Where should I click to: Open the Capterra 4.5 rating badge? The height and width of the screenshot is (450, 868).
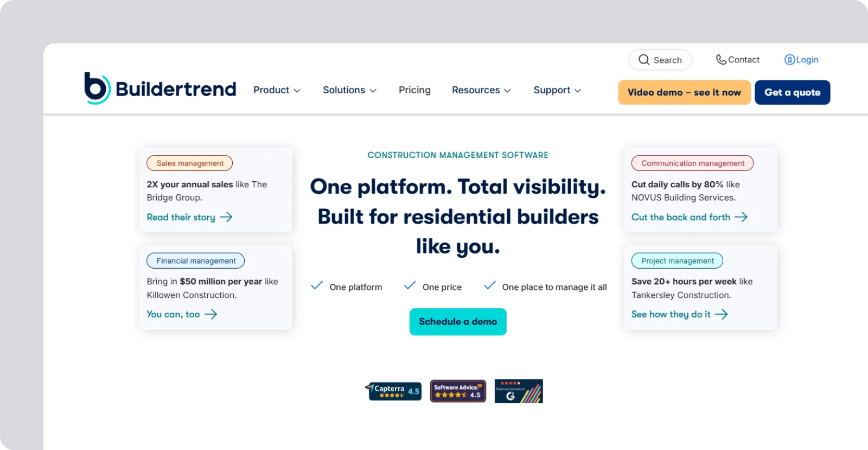point(393,391)
